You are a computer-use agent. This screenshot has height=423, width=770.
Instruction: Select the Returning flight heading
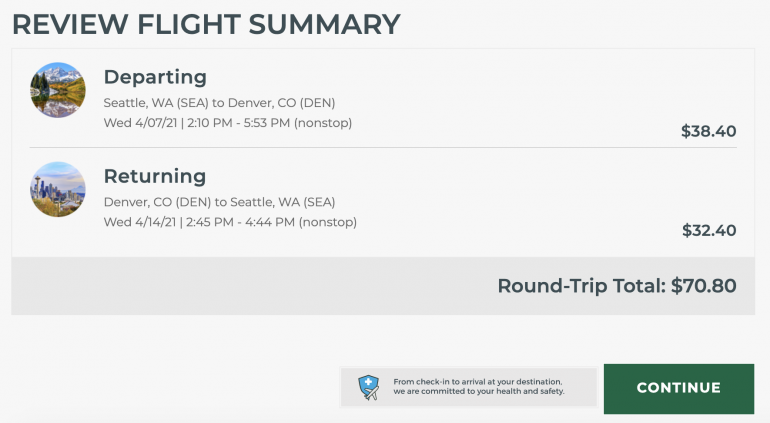155,177
